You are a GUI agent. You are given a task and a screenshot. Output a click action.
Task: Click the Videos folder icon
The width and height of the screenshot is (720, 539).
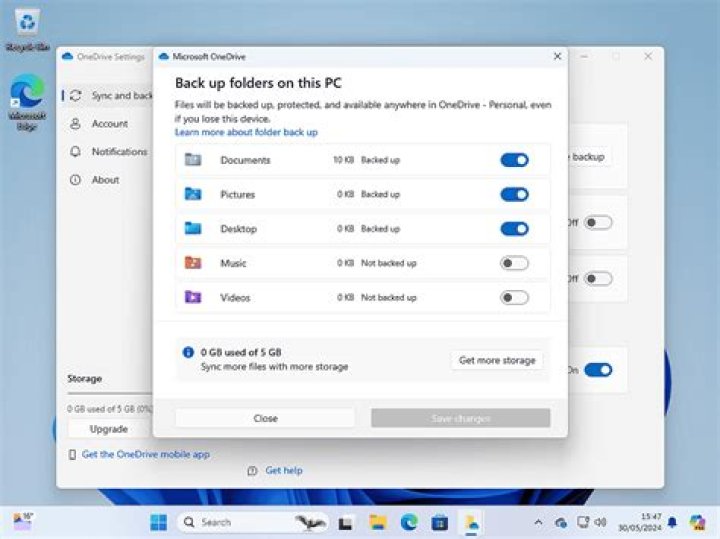click(x=193, y=297)
